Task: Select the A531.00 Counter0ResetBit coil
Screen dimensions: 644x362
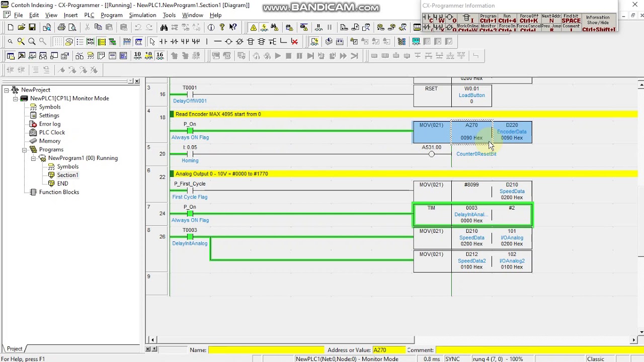Action: click(x=432, y=154)
